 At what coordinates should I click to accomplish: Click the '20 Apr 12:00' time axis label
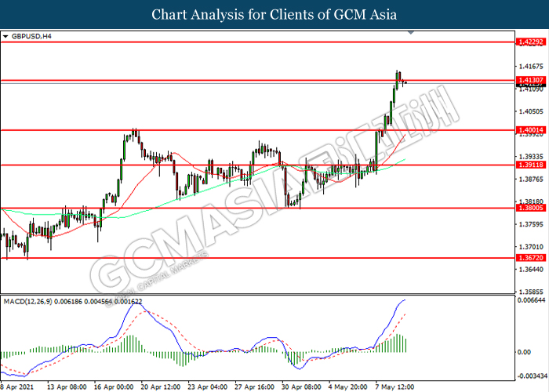[161, 387]
